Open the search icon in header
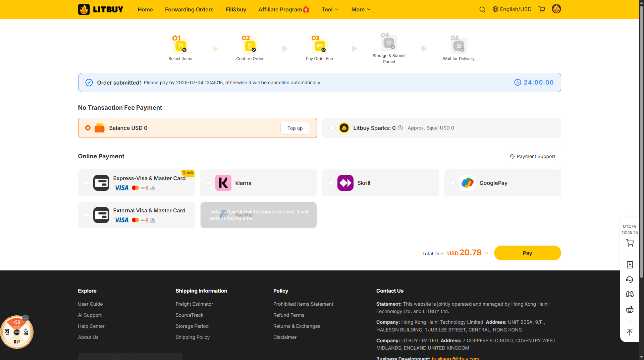This screenshot has width=644, height=360. pos(482,9)
